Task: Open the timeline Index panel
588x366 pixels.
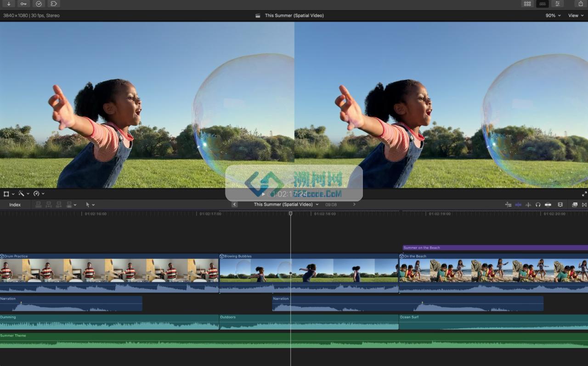Action: click(x=15, y=205)
